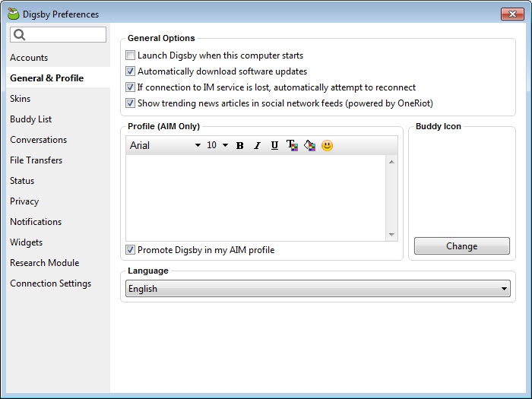This screenshot has height=399, width=532.
Task: Toggle underline formatting in profile editor
Action: [x=274, y=146]
